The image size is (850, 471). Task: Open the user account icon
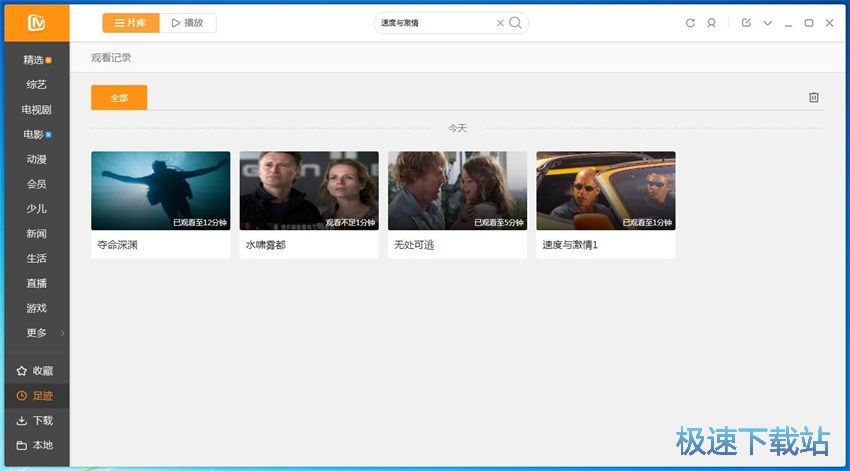tap(711, 23)
